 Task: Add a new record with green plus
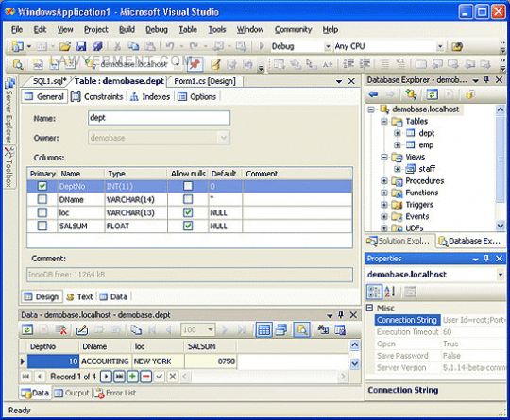click(x=133, y=377)
